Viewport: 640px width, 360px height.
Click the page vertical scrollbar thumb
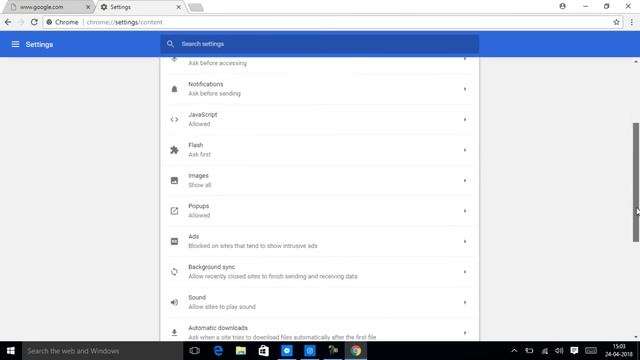pyautogui.click(x=636, y=182)
